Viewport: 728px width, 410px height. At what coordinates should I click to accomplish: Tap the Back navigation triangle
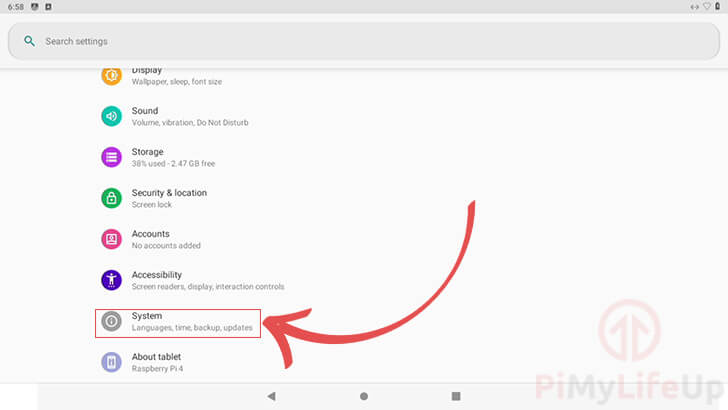pyautogui.click(x=272, y=396)
